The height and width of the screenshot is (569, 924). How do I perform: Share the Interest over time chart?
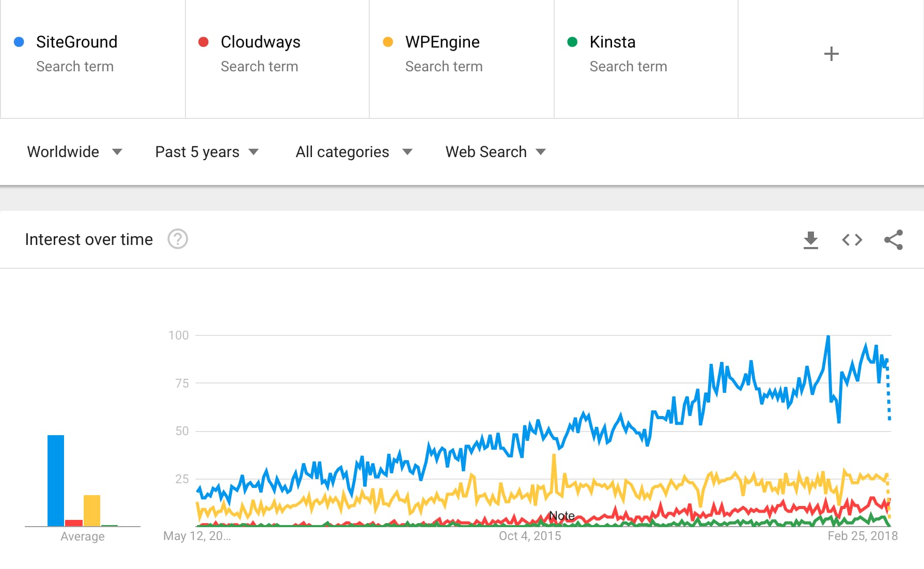tap(894, 239)
